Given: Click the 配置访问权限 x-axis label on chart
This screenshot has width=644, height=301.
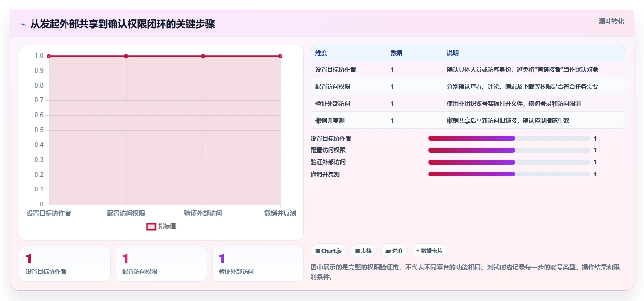Looking at the screenshot, I should click(126, 213).
